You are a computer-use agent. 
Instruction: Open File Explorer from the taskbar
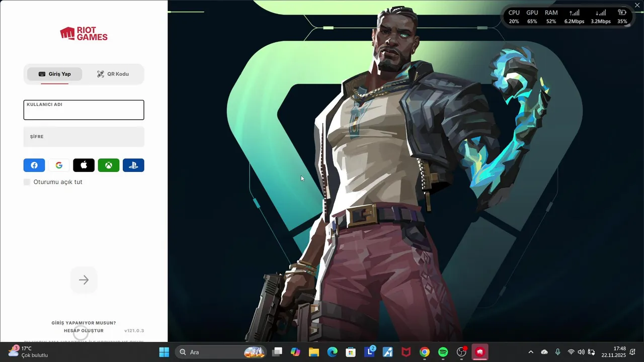[x=314, y=352]
